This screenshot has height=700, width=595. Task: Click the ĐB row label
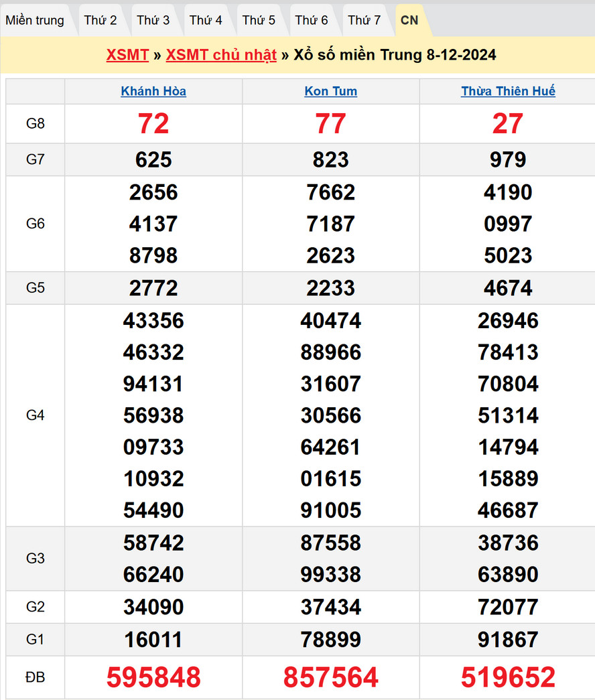[x=35, y=677]
